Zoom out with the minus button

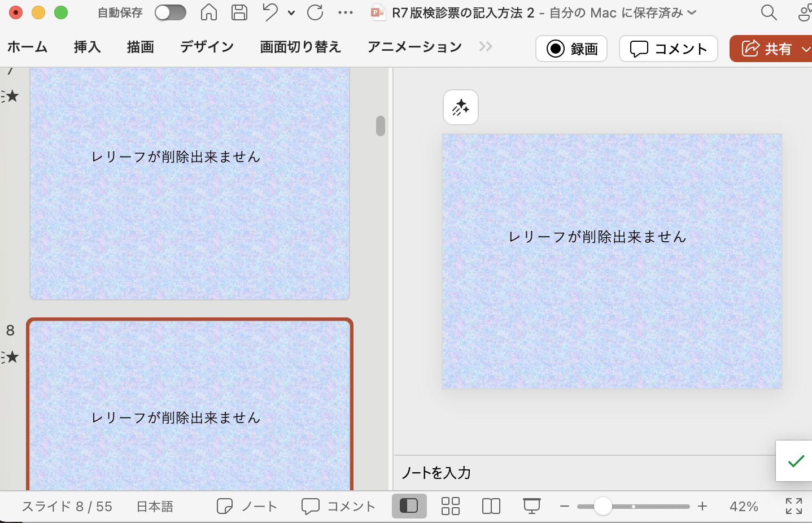[x=564, y=507]
